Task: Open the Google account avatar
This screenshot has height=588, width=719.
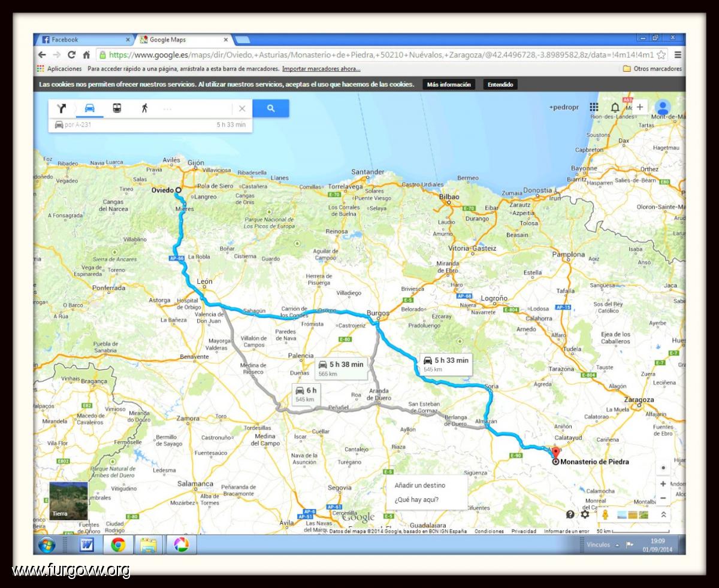Action: [x=663, y=107]
